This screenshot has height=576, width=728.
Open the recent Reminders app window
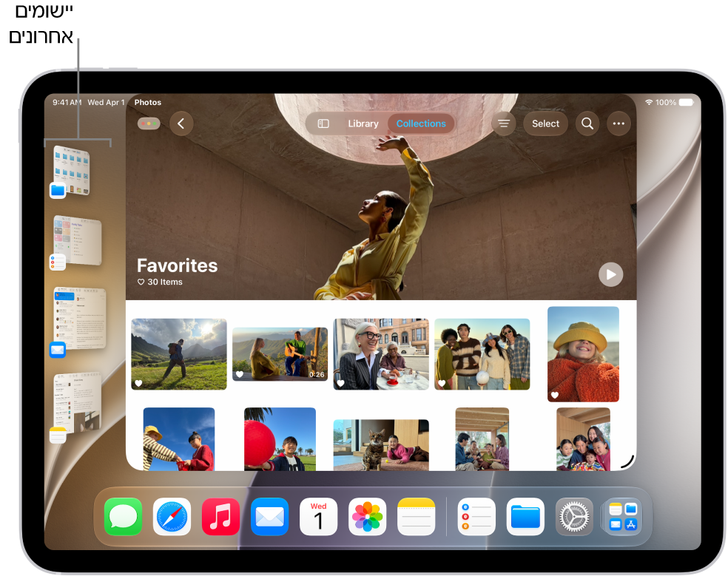coord(76,241)
